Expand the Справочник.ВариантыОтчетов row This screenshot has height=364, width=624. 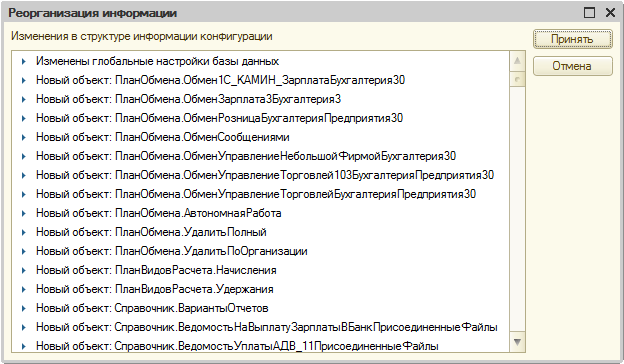[23, 308]
